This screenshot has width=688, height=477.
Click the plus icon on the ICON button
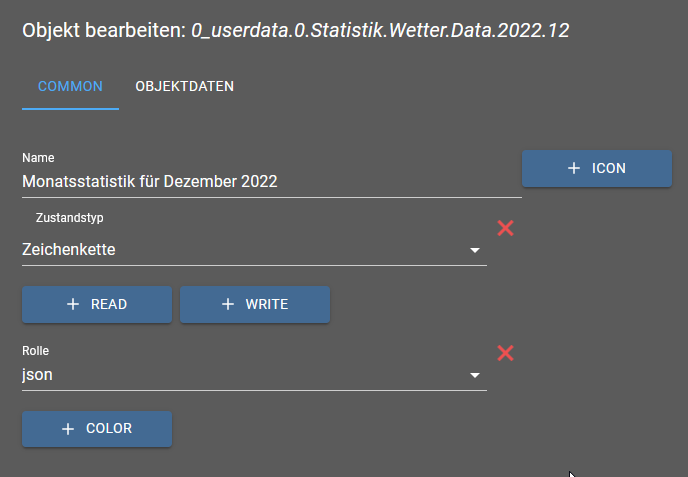[x=574, y=169]
